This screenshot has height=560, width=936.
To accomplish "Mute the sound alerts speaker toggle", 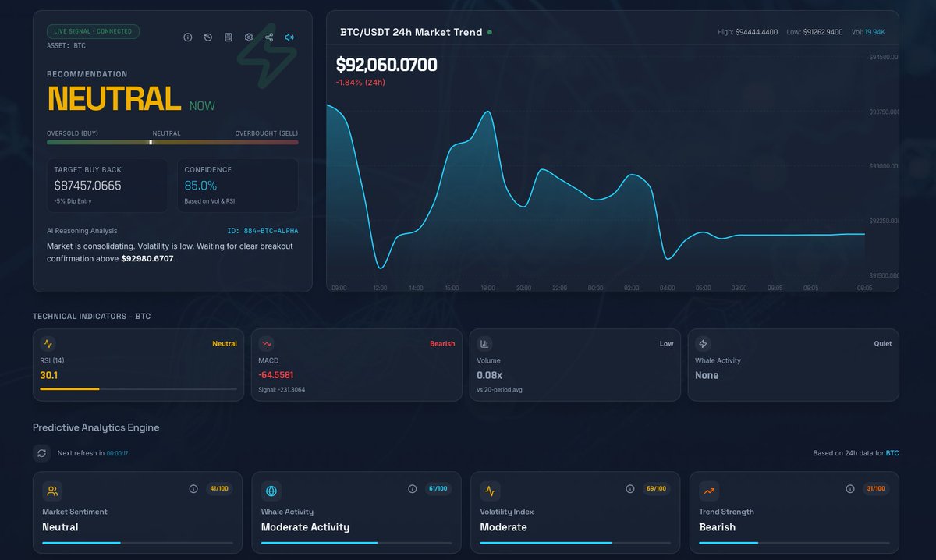I will 289,37.
